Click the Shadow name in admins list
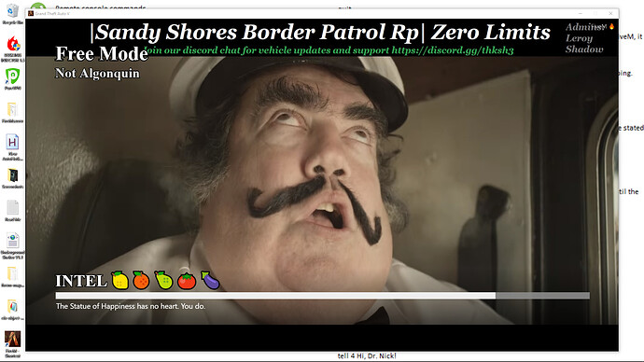644x362 pixels. [584, 49]
